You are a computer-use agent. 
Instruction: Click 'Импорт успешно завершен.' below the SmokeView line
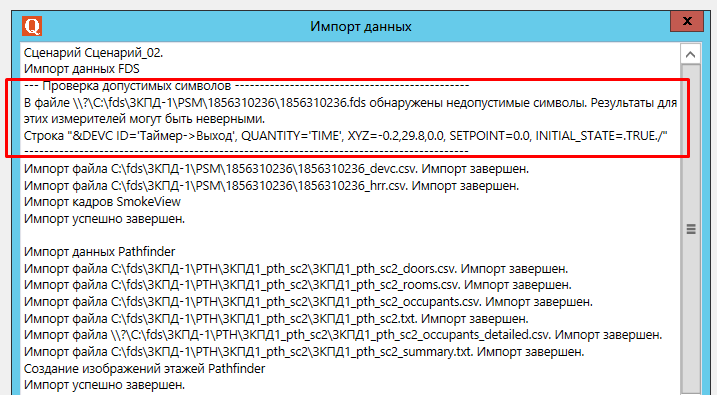tap(104, 219)
